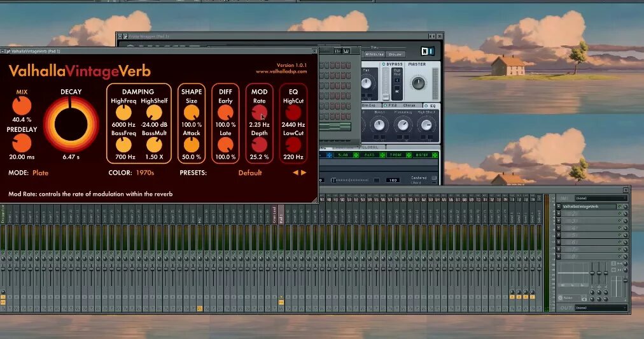Open mixer input IN dropdown showing (none)
The height and width of the screenshot is (339, 644).
click(x=601, y=198)
